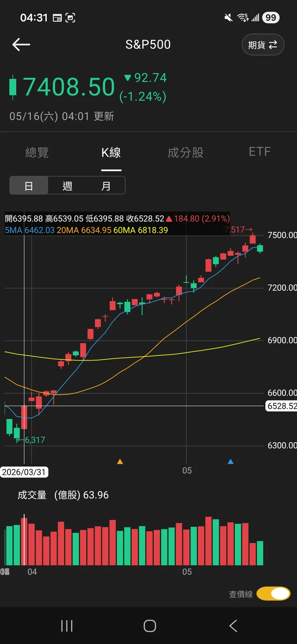Image resolution: width=297 pixels, height=644 pixels.
Task: Go back using the top-left arrow
Action: [21, 45]
